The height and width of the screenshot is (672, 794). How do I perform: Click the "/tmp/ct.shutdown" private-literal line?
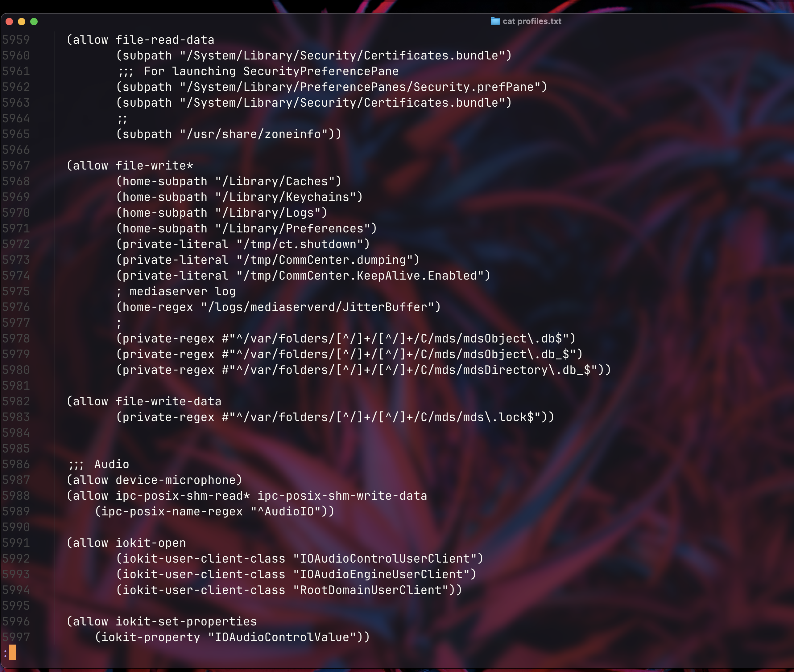(243, 244)
